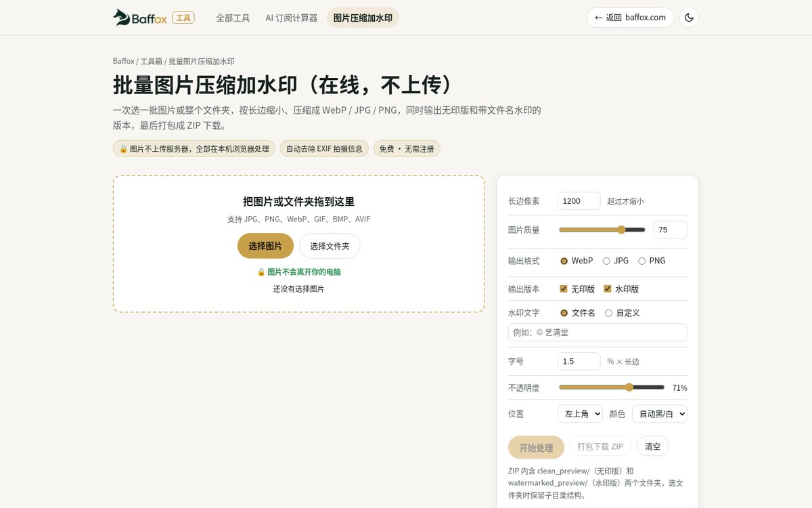Click the 图片质量 value box
The image size is (812, 508).
pyautogui.click(x=670, y=230)
